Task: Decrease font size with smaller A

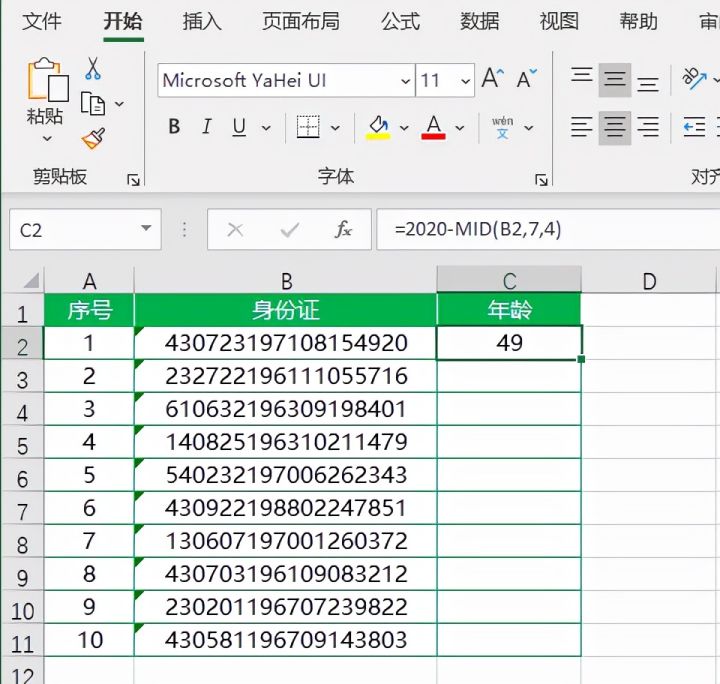Action: pyautogui.click(x=526, y=78)
